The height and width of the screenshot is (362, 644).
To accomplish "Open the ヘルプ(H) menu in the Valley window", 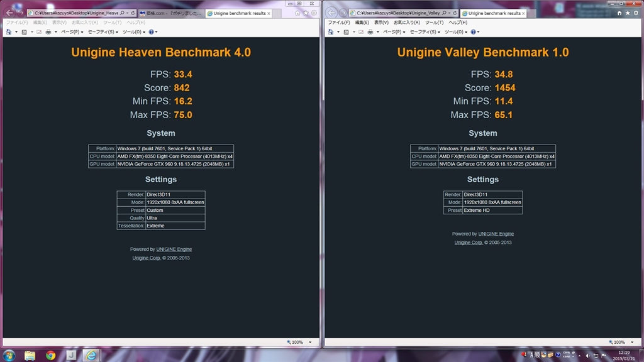I will click(x=458, y=23).
